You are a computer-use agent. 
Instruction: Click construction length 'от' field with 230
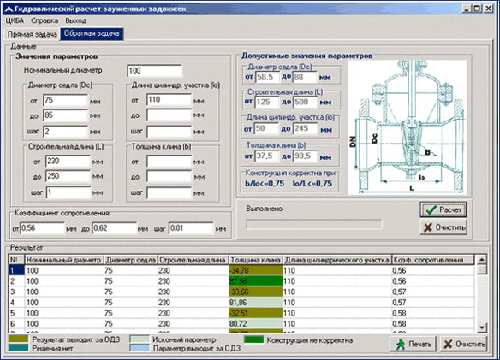click(68, 161)
